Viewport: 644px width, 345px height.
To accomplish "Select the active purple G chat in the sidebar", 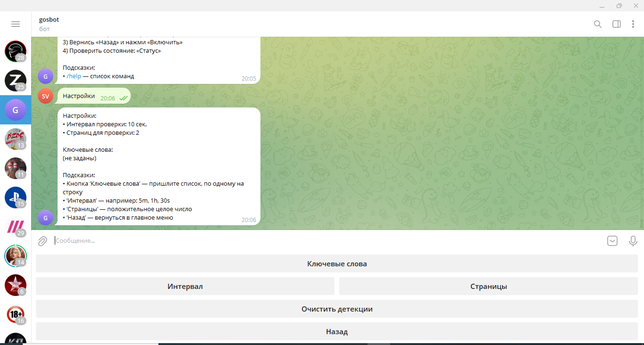I will (16, 110).
